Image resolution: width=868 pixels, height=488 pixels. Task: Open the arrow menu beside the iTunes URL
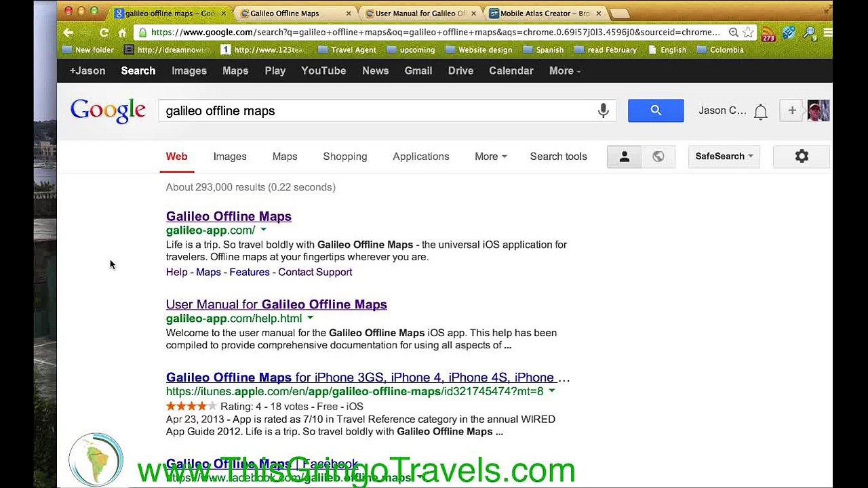(x=551, y=392)
